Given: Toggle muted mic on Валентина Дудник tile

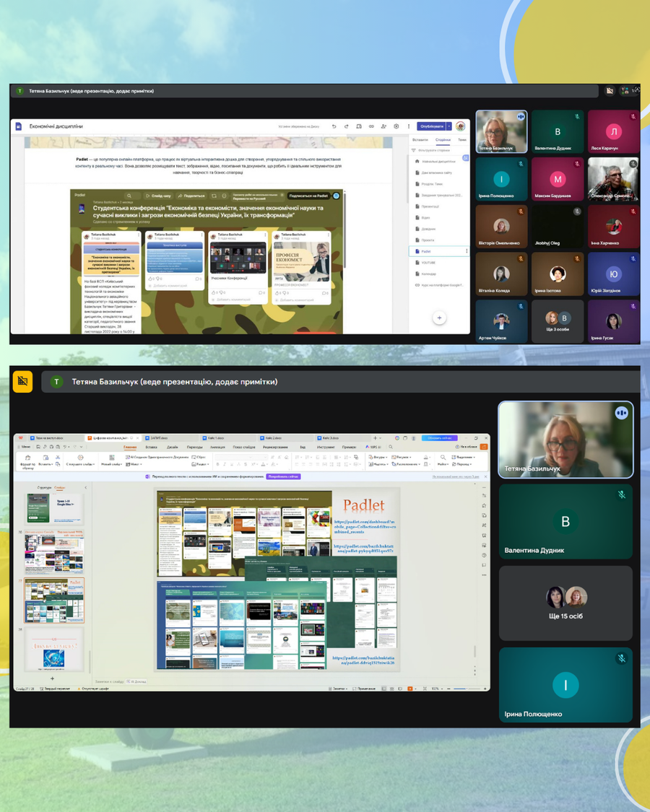Looking at the screenshot, I should [621, 495].
